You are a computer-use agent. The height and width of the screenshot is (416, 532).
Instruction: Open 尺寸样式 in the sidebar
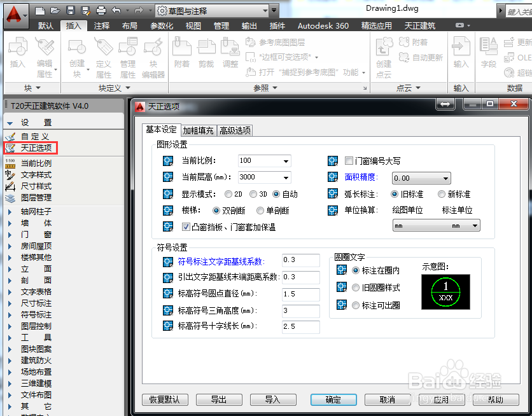point(30,186)
